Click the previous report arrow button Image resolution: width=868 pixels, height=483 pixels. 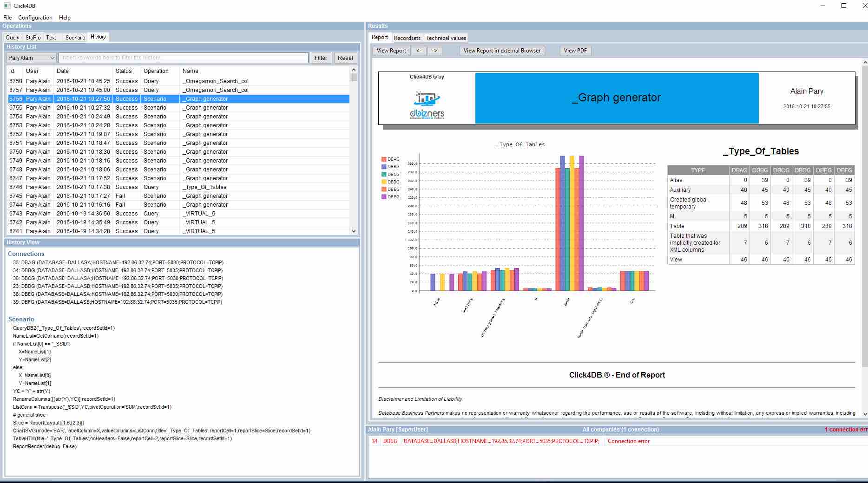(x=419, y=51)
